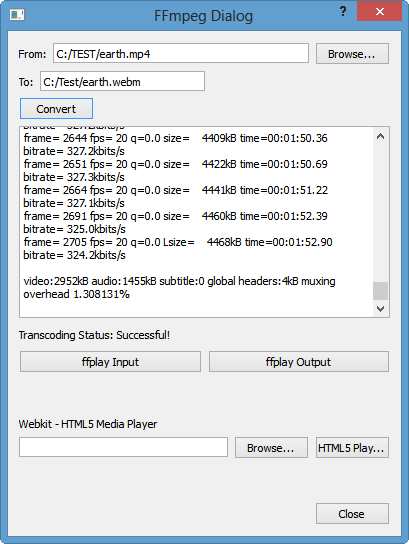
Task: Launch HTML5 Play button
Action: 352,448
